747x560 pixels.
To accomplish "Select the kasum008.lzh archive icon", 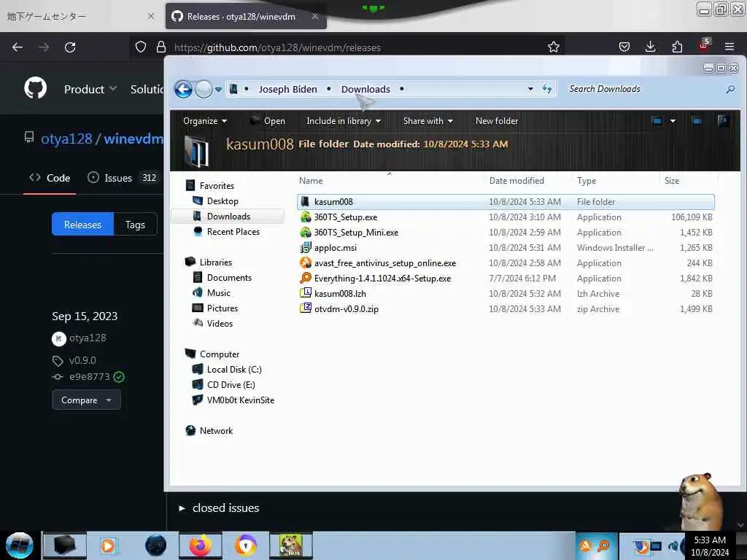I will [306, 293].
